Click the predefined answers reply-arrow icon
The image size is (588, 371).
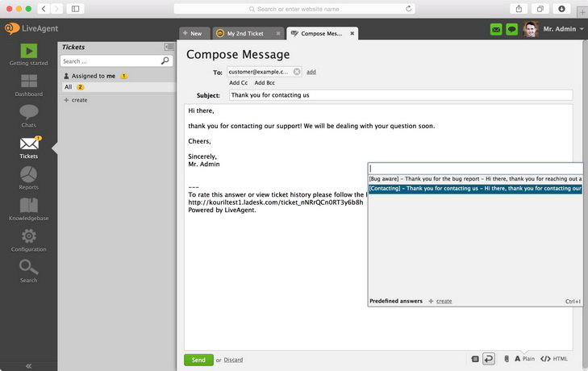point(489,359)
